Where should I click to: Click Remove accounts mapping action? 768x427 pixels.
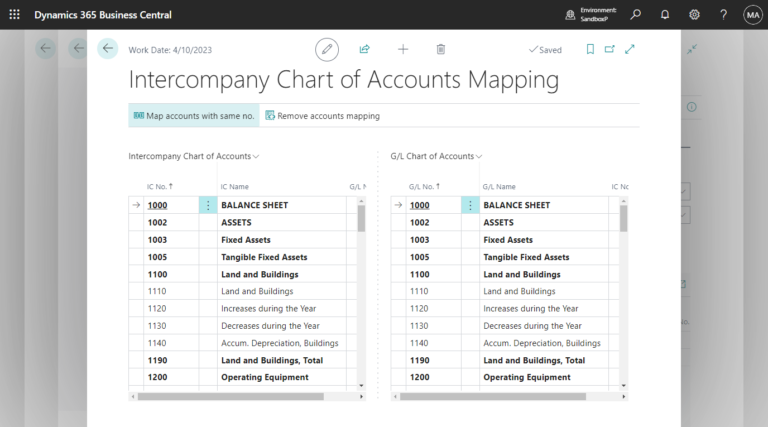[x=322, y=116]
